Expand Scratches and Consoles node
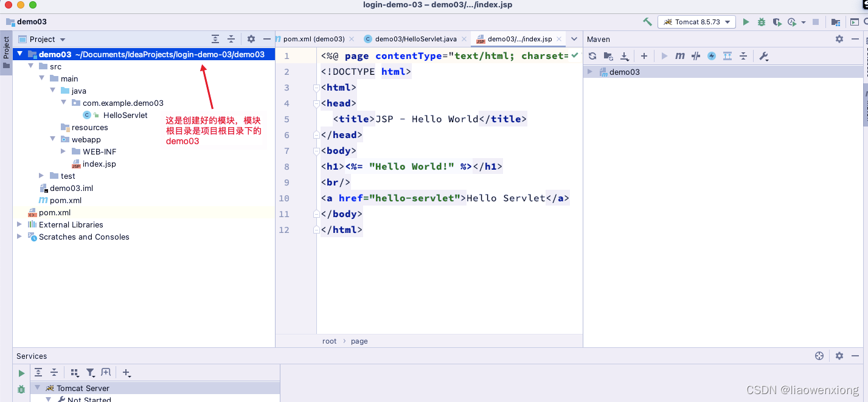This screenshot has height=402, width=868. point(19,237)
